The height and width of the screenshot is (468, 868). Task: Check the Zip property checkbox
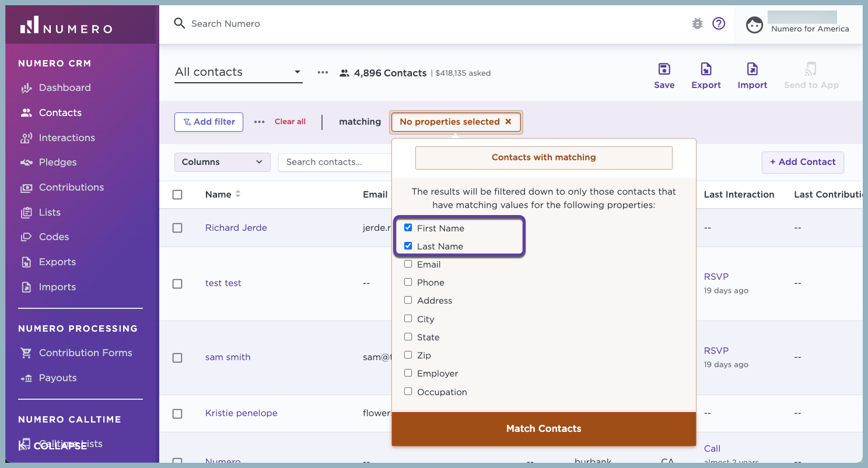coord(408,355)
